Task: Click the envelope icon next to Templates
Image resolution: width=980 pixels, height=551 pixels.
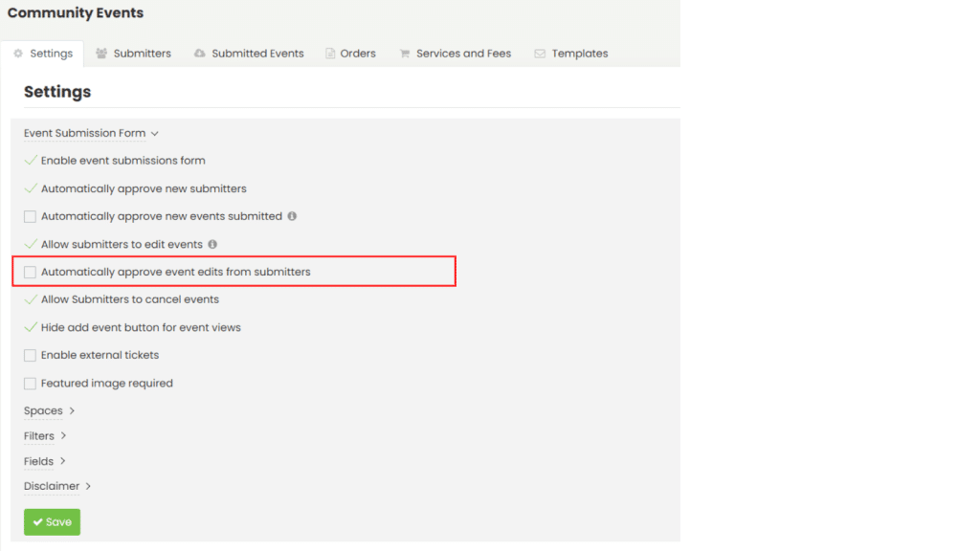Action: (x=541, y=54)
